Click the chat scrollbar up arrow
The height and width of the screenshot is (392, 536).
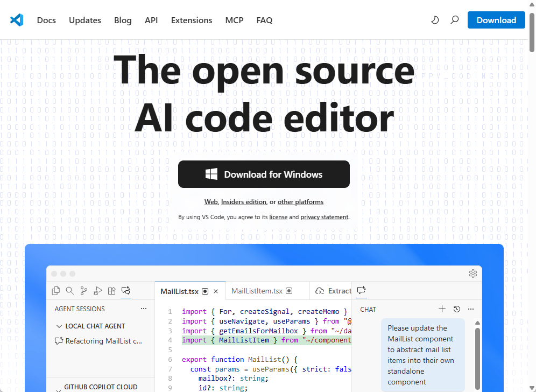click(477, 323)
